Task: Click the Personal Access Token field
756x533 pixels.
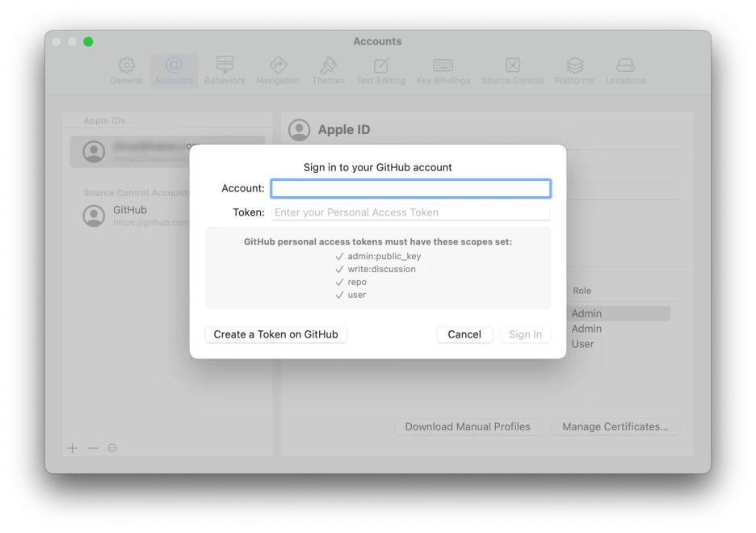Action: coord(411,212)
